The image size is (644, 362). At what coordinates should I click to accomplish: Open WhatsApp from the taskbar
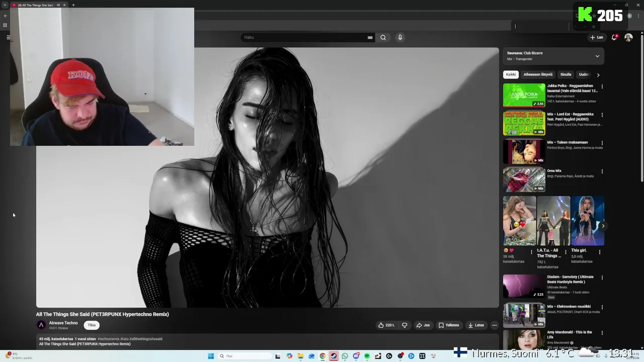click(x=345, y=356)
